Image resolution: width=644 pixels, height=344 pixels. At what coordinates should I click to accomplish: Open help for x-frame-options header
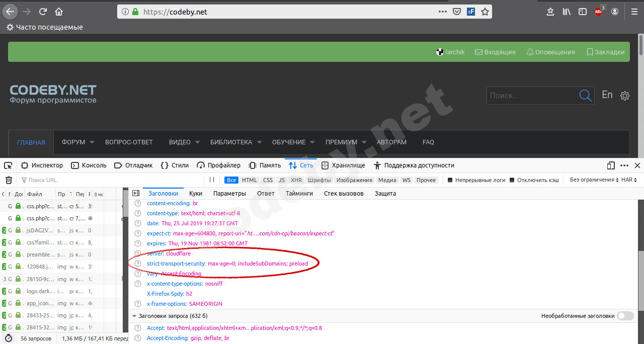pos(138,304)
